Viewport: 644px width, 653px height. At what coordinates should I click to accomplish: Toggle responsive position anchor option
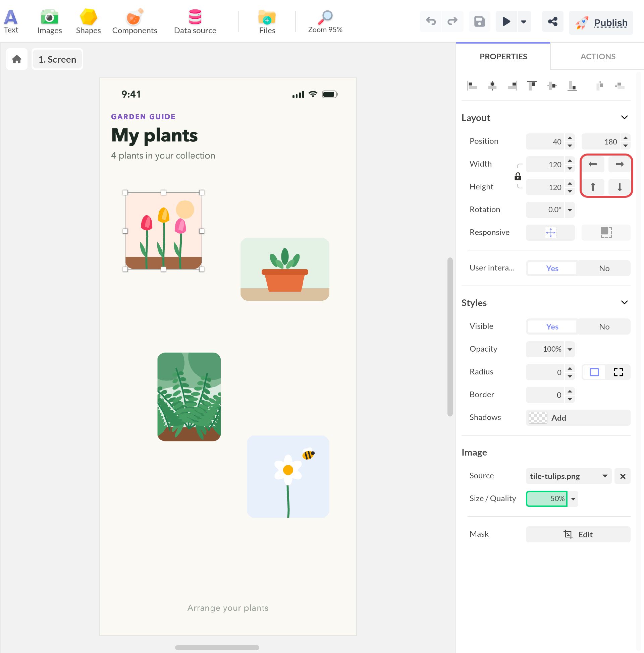point(550,233)
